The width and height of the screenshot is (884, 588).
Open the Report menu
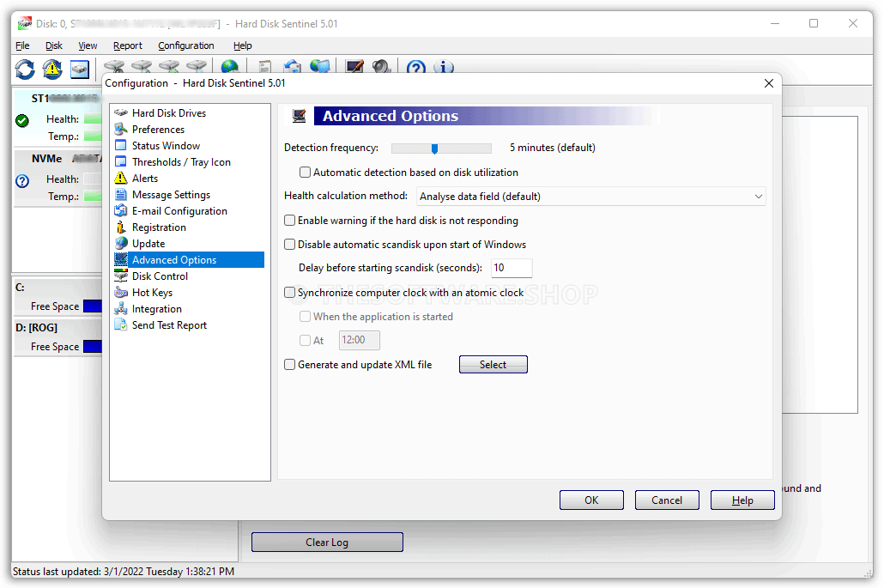(127, 45)
